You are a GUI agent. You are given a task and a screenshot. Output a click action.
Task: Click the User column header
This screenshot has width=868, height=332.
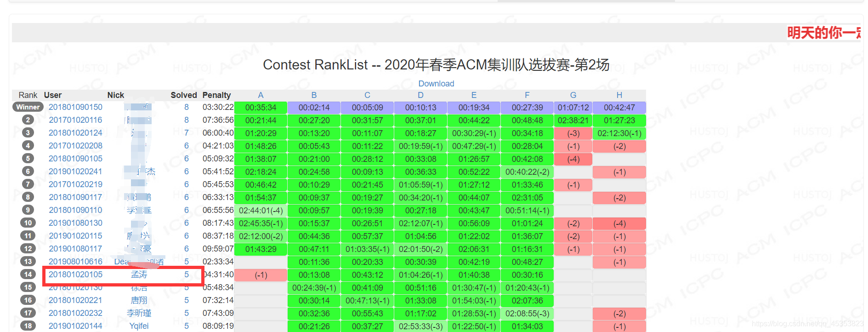[x=53, y=95]
